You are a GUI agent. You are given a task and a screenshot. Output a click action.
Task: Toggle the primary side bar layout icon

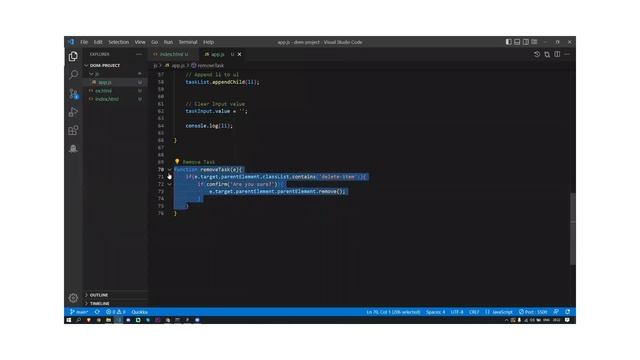(x=509, y=42)
